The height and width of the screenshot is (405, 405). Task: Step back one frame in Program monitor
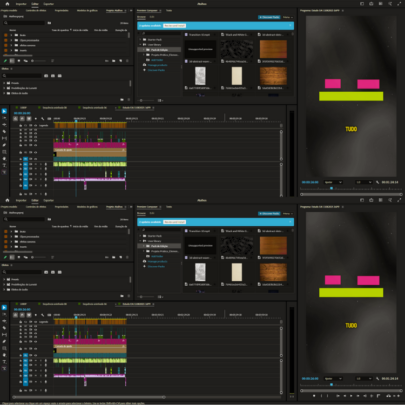(x=345, y=396)
